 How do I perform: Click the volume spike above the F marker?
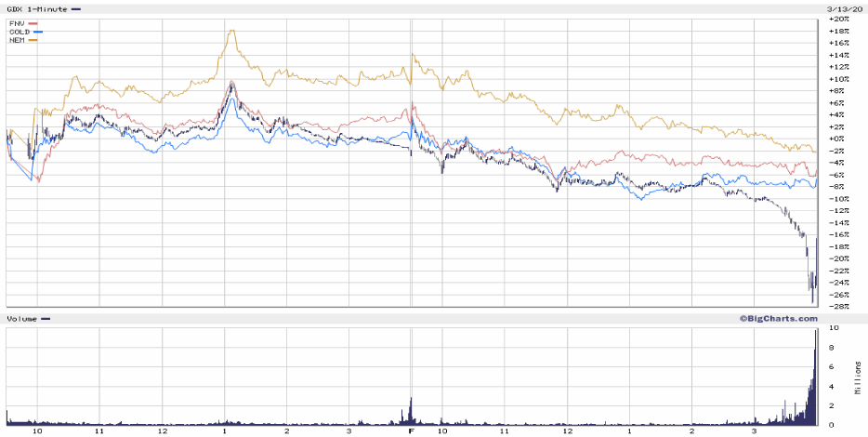(x=411, y=410)
